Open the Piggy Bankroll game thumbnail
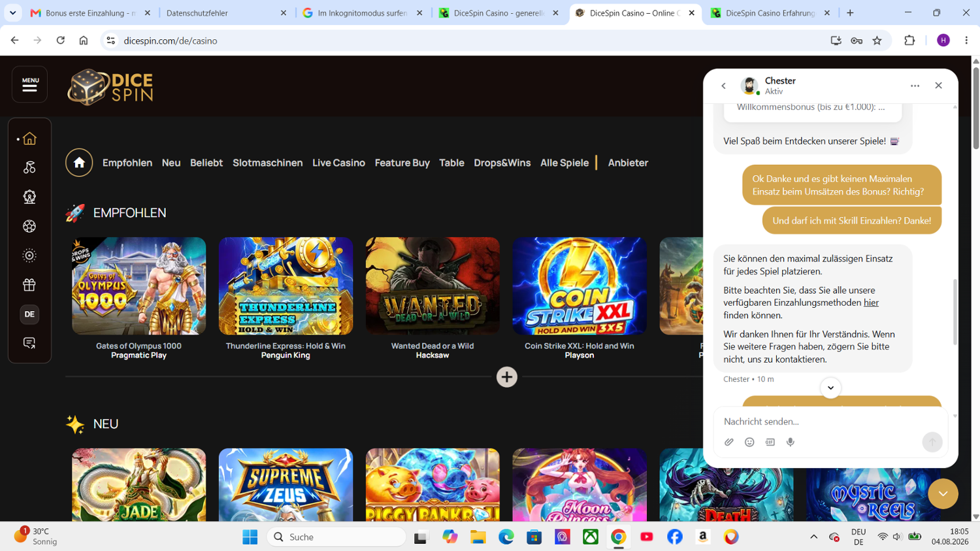Screen dimensions: 980x551 pyautogui.click(x=433, y=484)
